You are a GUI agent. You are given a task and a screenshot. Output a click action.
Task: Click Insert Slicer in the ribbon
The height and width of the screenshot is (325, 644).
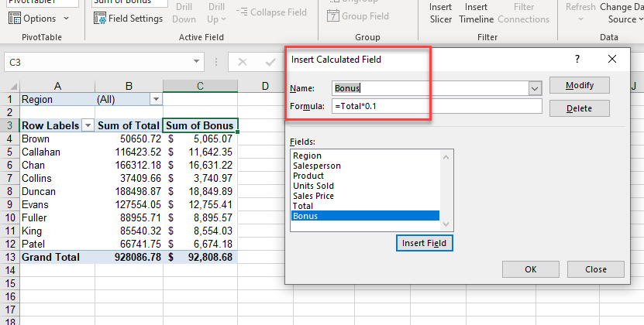point(441,12)
